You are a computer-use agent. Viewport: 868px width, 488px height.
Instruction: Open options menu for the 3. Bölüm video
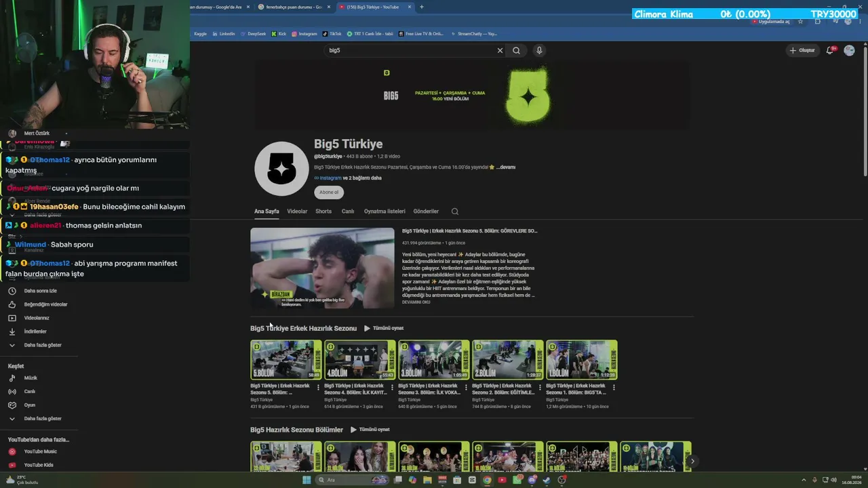pos(466,388)
